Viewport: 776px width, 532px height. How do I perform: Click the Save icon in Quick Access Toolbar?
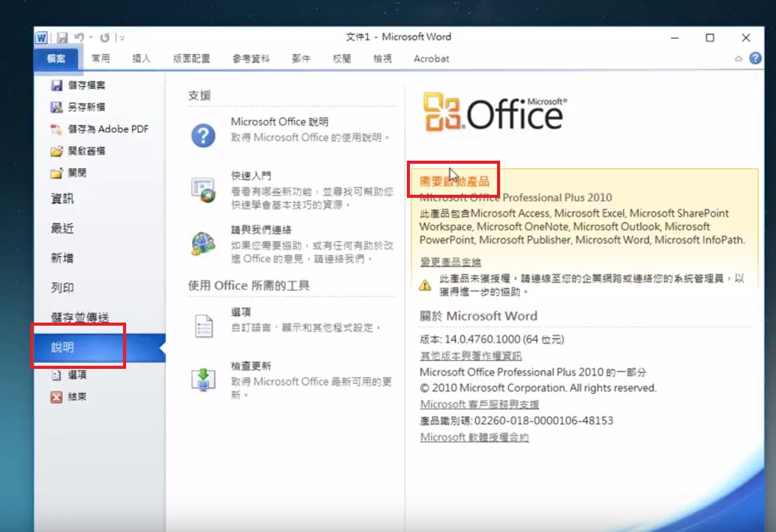tap(62, 38)
